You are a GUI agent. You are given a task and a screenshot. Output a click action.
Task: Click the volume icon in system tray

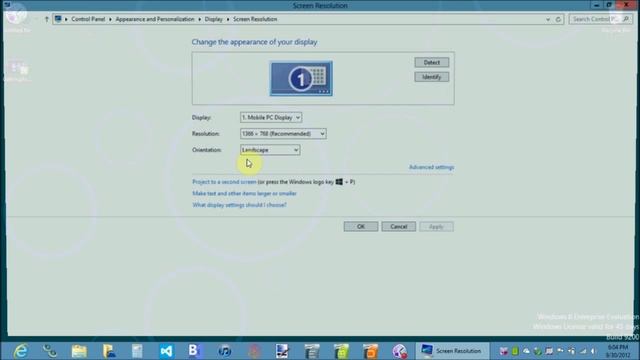tap(593, 351)
